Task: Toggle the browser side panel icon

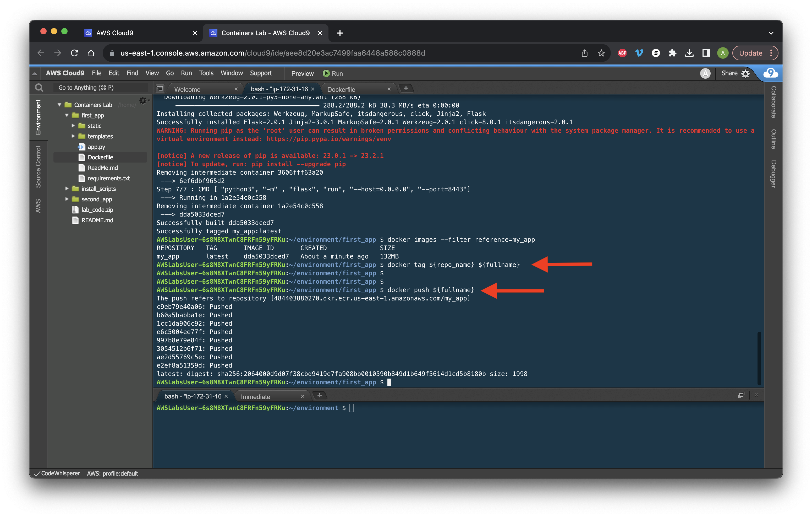Action: (706, 53)
